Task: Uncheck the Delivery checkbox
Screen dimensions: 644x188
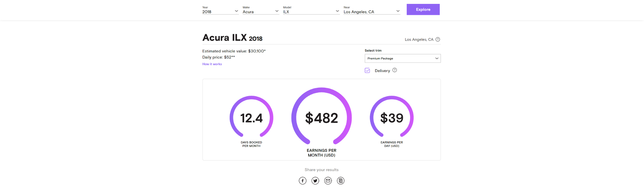Action: (x=367, y=70)
